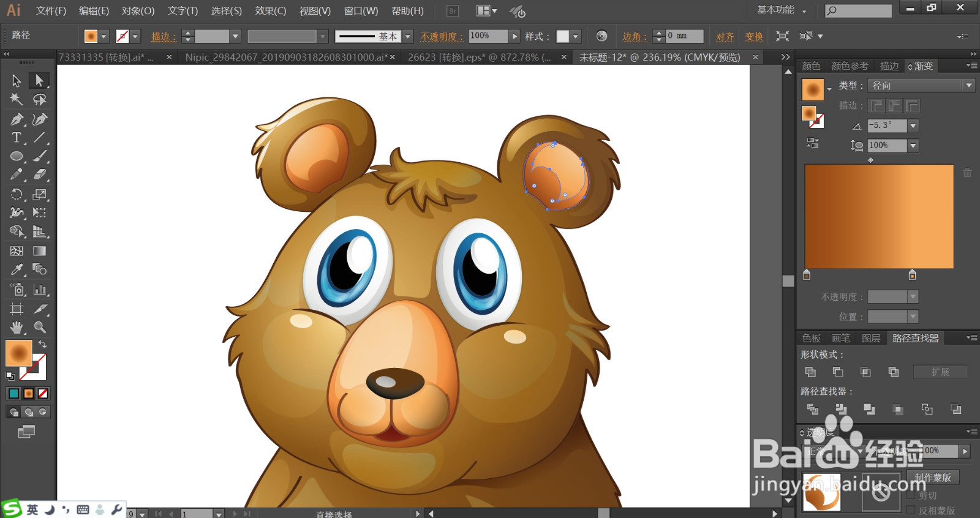The height and width of the screenshot is (518, 980).
Task: Enable the 剪切 clip checkbox
Action: pyautogui.click(x=911, y=495)
